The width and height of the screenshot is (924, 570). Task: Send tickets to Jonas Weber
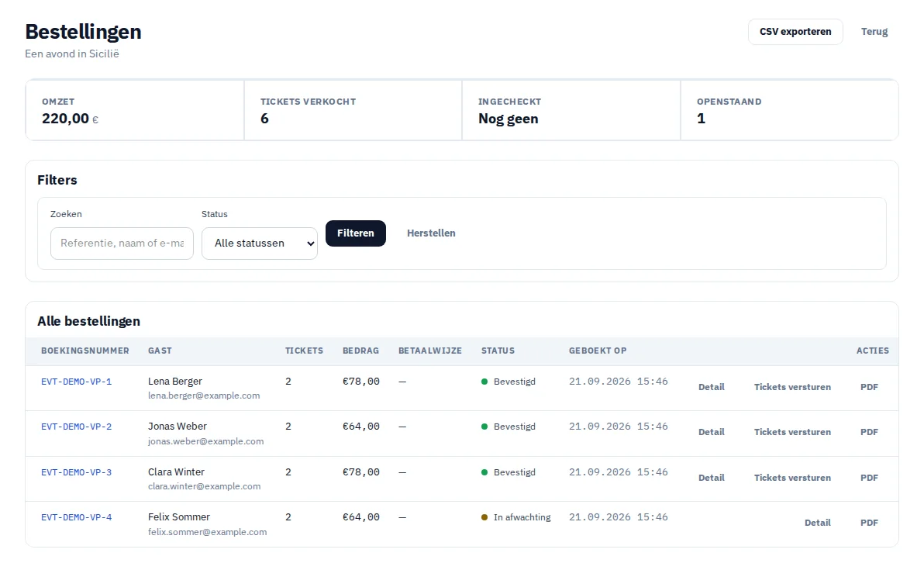792,432
